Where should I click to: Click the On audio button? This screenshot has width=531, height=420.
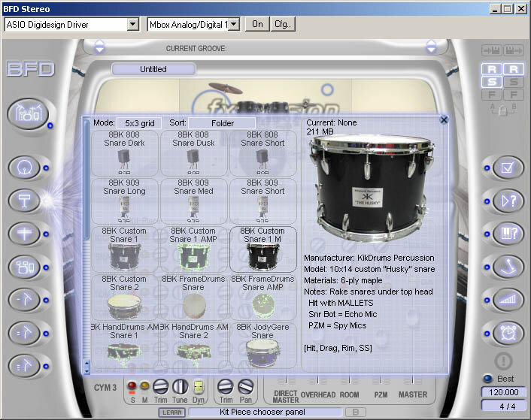click(257, 24)
